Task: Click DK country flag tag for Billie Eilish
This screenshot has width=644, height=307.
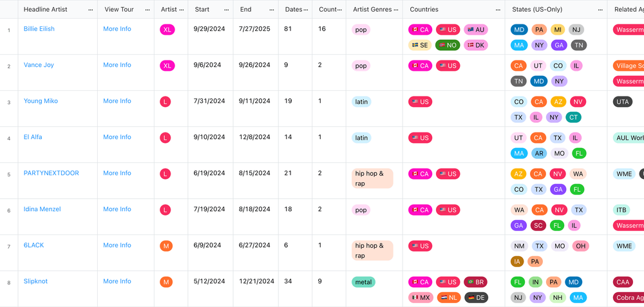Action: [476, 45]
